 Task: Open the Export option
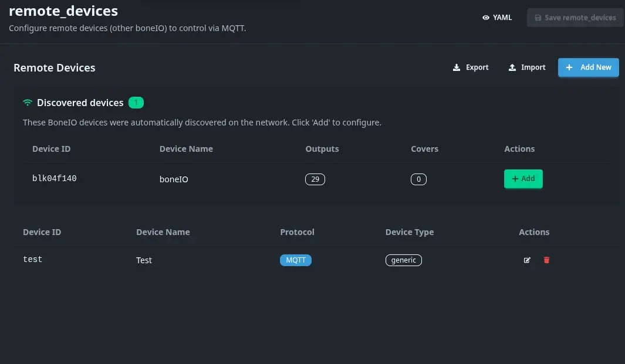click(x=471, y=67)
